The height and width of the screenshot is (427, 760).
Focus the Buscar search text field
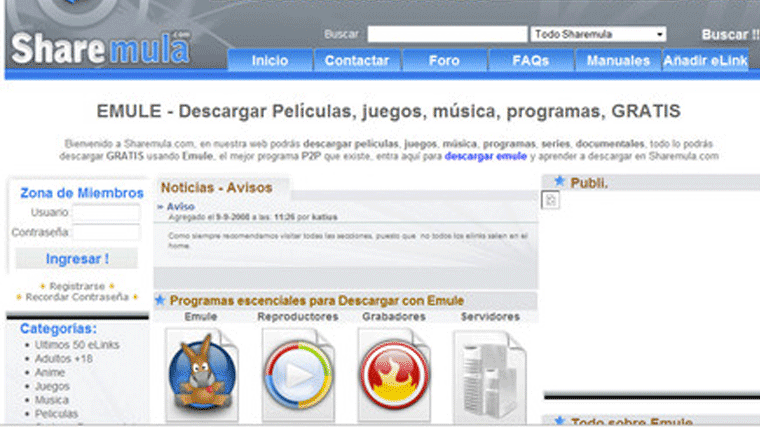click(447, 34)
